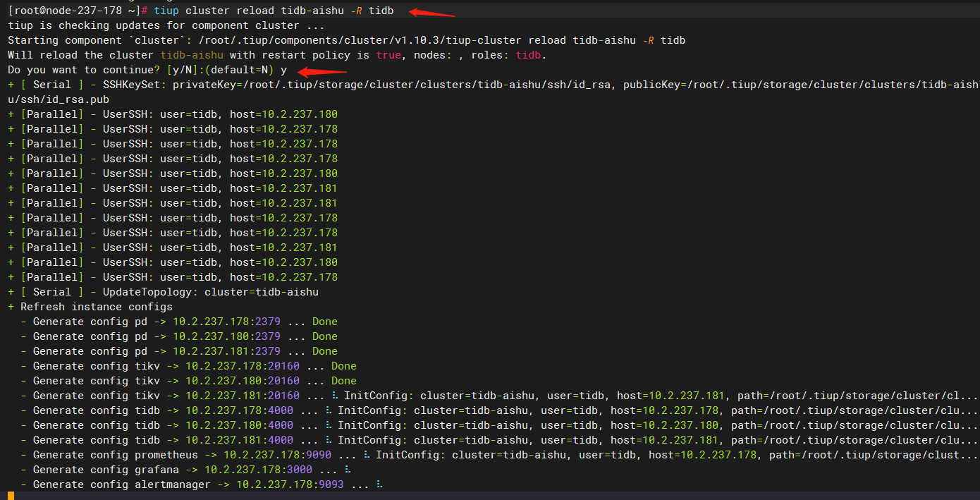Image resolution: width=980 pixels, height=500 pixels.
Task: Click the Done status for pd 10.2.237.178:2379
Action: coord(325,322)
